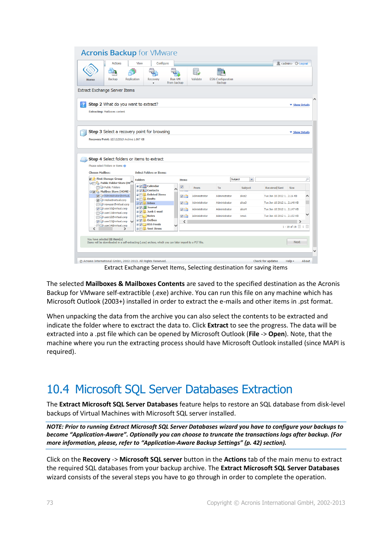Open the About link
This screenshot has height=555, width=392.
pyautogui.click(x=306, y=261)
